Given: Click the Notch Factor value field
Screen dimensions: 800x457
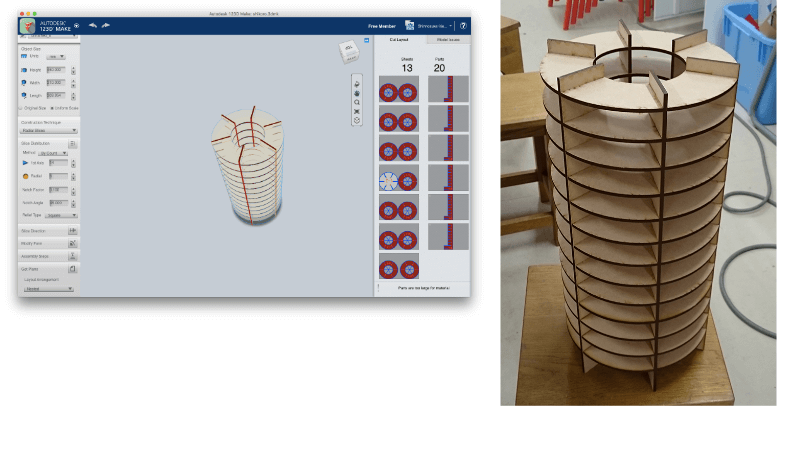Looking at the screenshot, I should tap(58, 189).
